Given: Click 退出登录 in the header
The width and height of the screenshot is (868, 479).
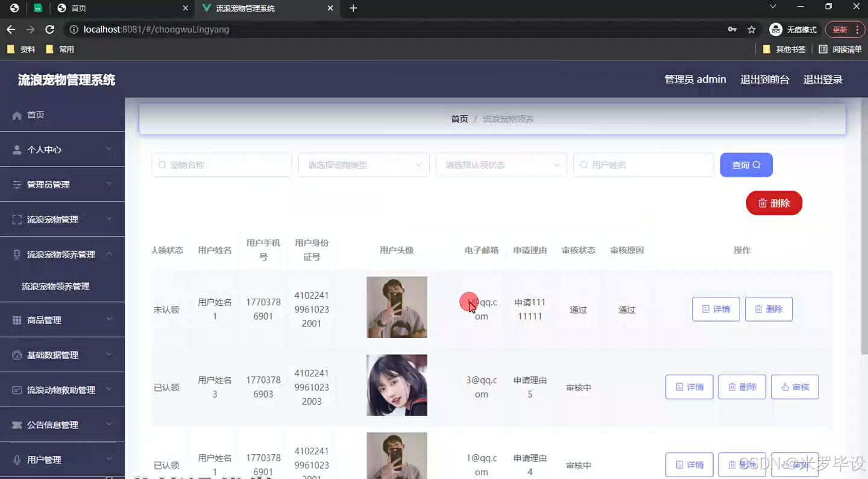Looking at the screenshot, I should click(x=823, y=80).
